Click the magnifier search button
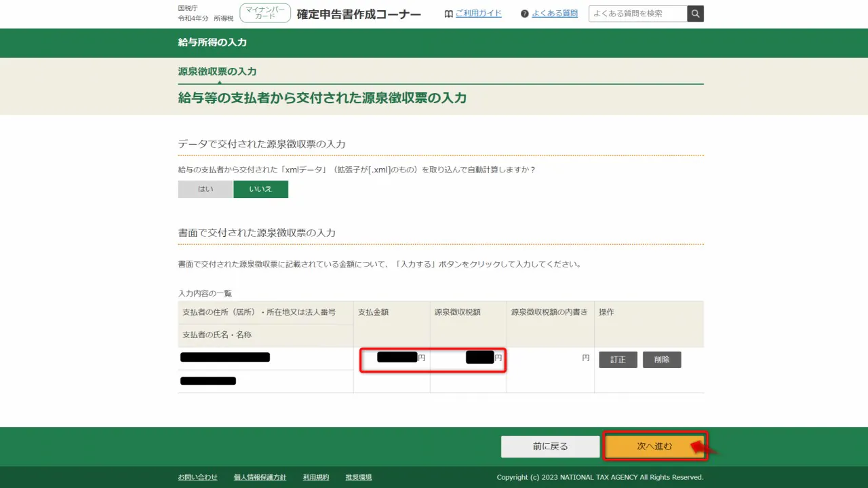 tap(695, 14)
